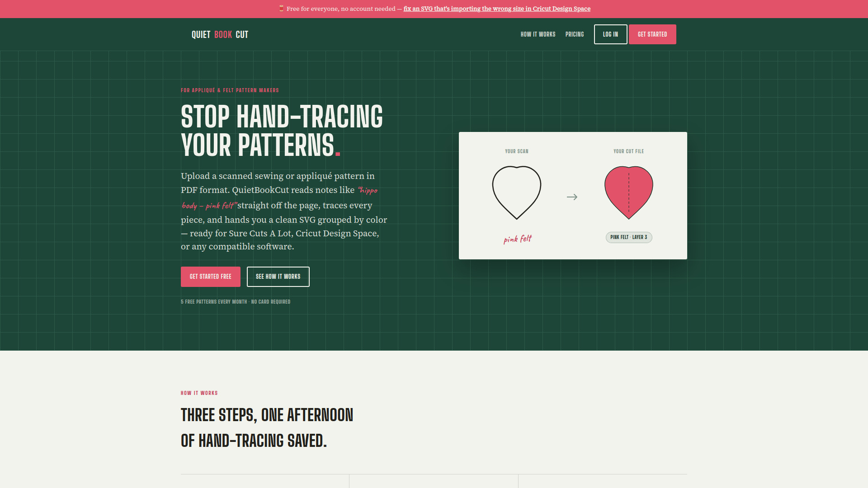Click the See How It Works button
This screenshot has width=868, height=488.
click(x=278, y=277)
